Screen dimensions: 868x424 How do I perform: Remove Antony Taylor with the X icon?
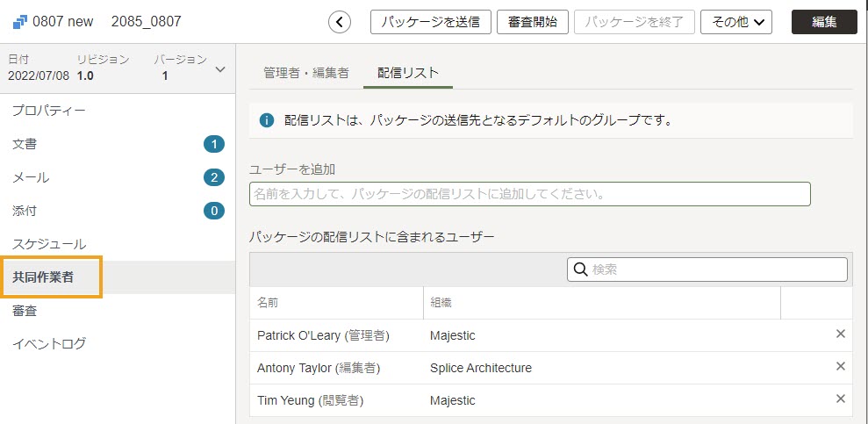pyautogui.click(x=840, y=366)
